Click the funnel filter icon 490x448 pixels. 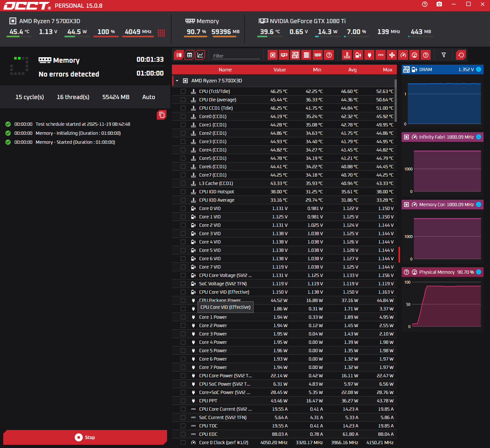coord(444,55)
